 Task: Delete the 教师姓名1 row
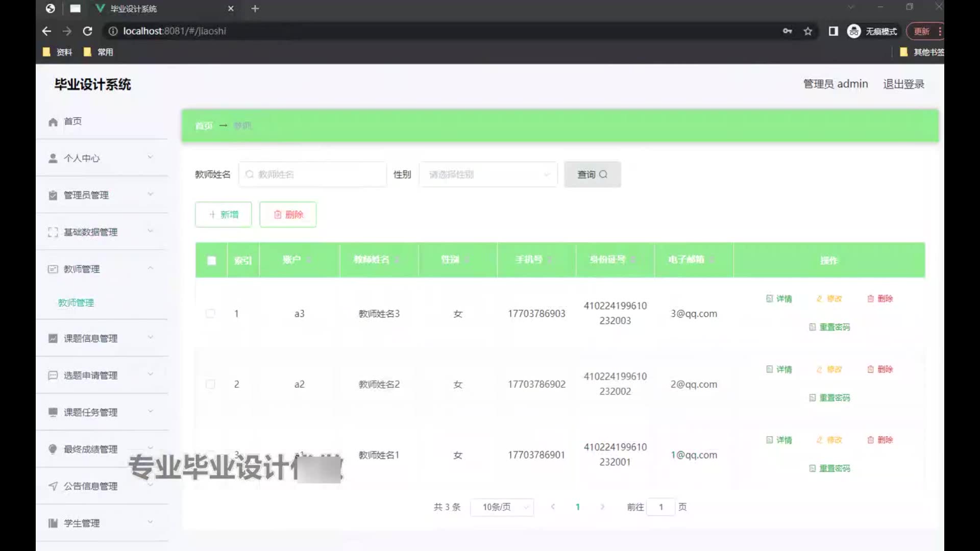pyautogui.click(x=880, y=440)
